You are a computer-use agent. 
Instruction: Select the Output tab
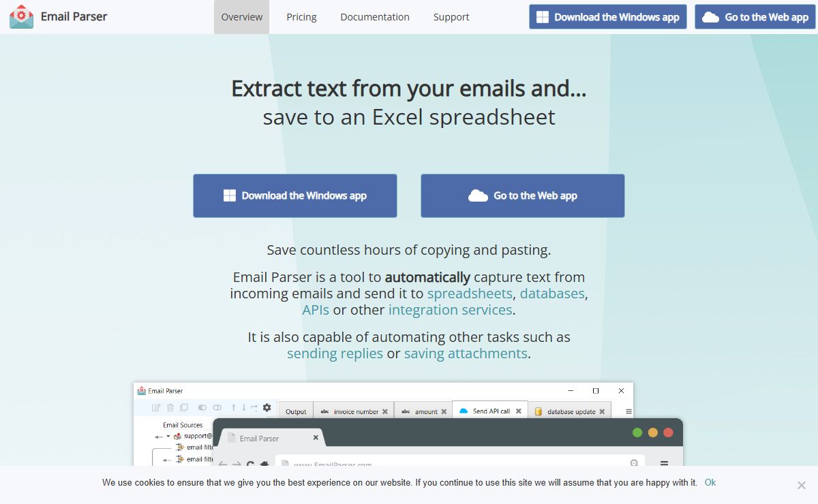(x=296, y=411)
